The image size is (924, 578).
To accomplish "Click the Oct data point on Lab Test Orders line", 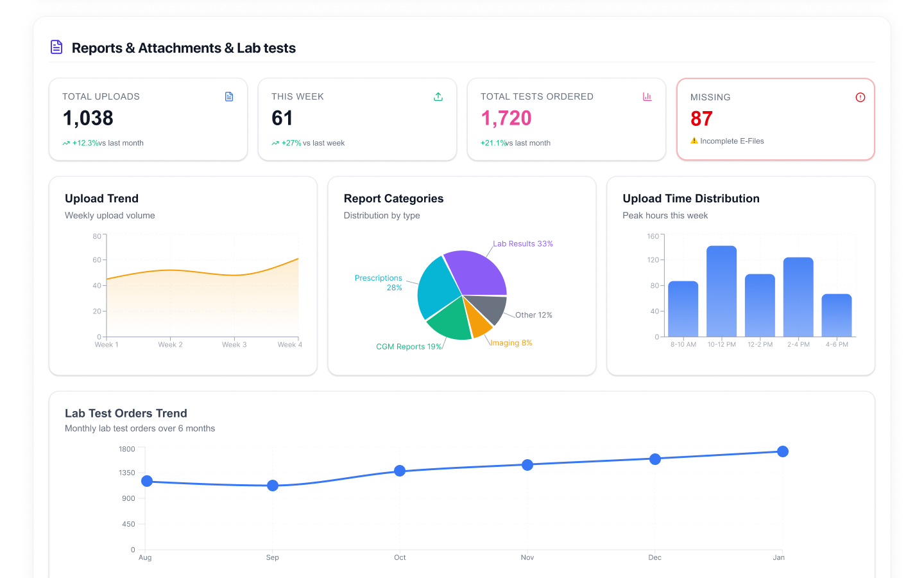I will point(400,471).
